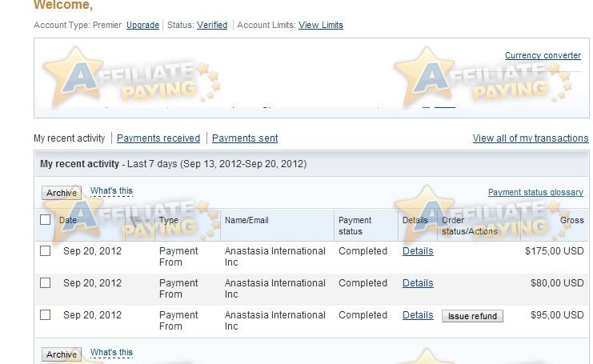Click the Gross column header
Screen dimensions: 593x364
click(572, 220)
